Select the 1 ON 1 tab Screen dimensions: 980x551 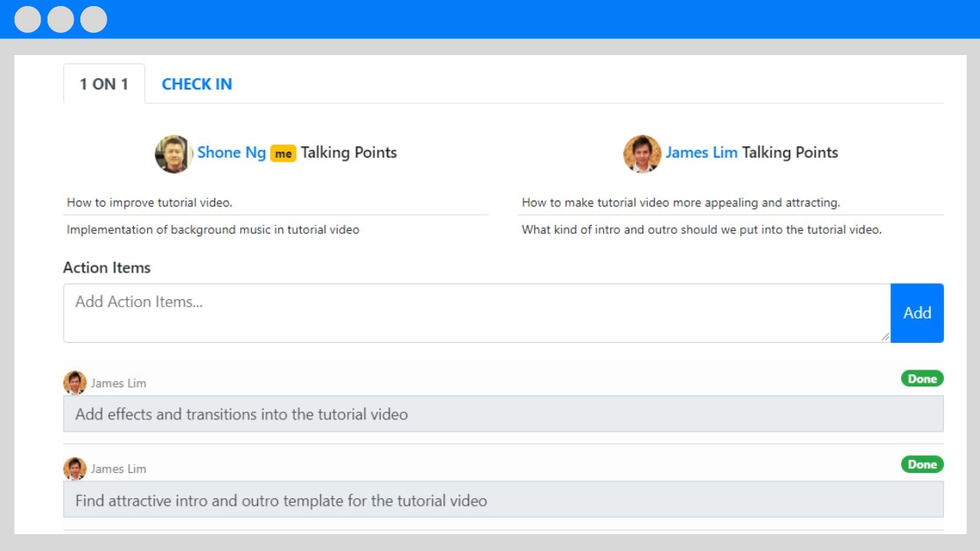[104, 84]
